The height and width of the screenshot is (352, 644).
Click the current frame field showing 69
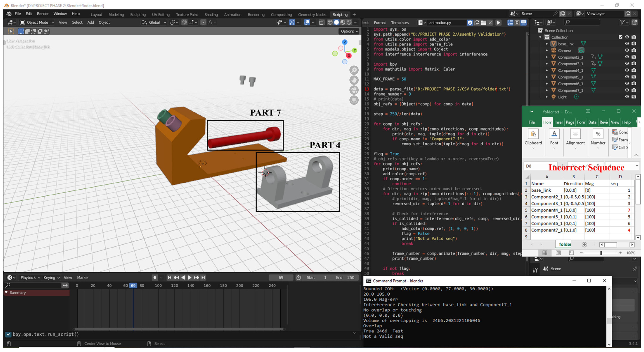281,277
